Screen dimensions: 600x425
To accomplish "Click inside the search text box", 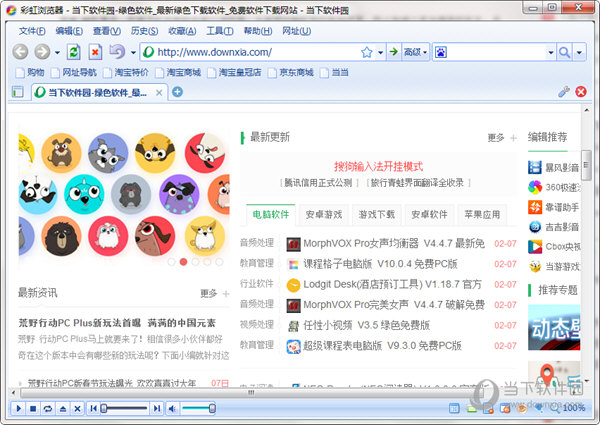I will (x=497, y=52).
